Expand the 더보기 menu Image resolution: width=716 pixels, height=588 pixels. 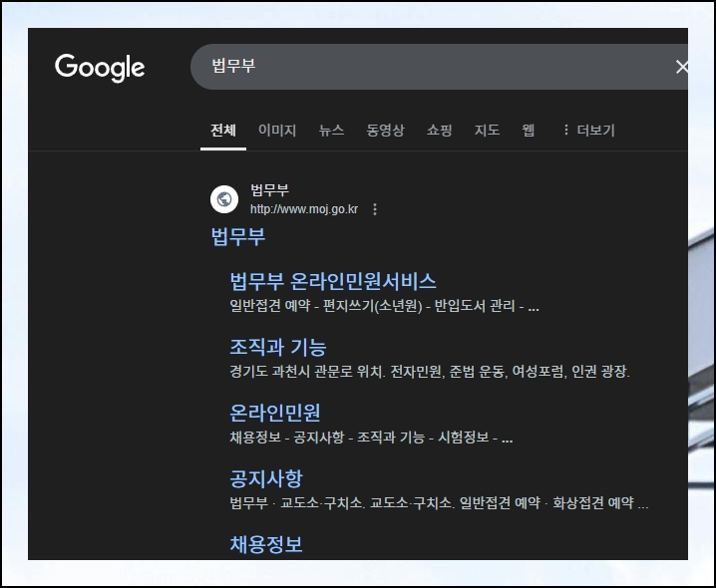(589, 131)
